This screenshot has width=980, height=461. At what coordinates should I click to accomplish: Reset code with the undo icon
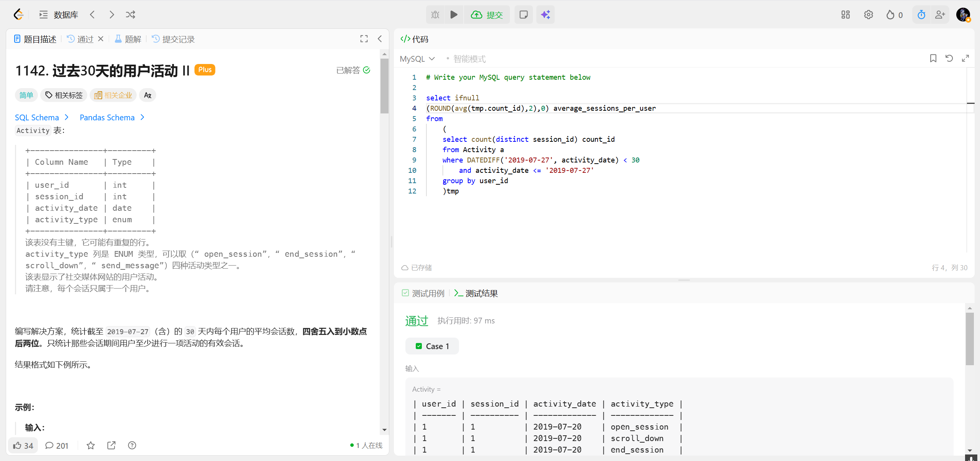click(949, 58)
